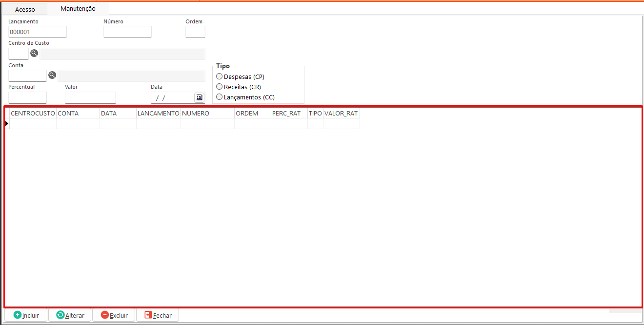Click into the Lançamento input field
Screen dimensions: 644x325
pos(38,32)
